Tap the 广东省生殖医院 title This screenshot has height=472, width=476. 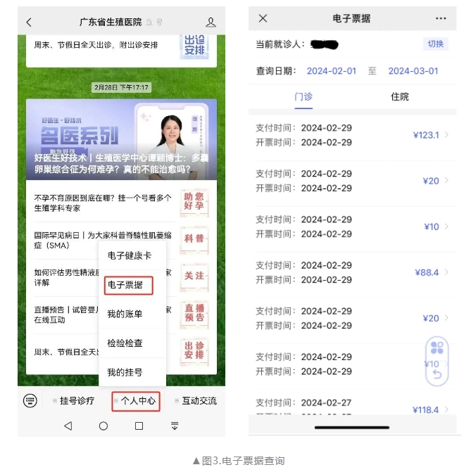click(x=111, y=22)
